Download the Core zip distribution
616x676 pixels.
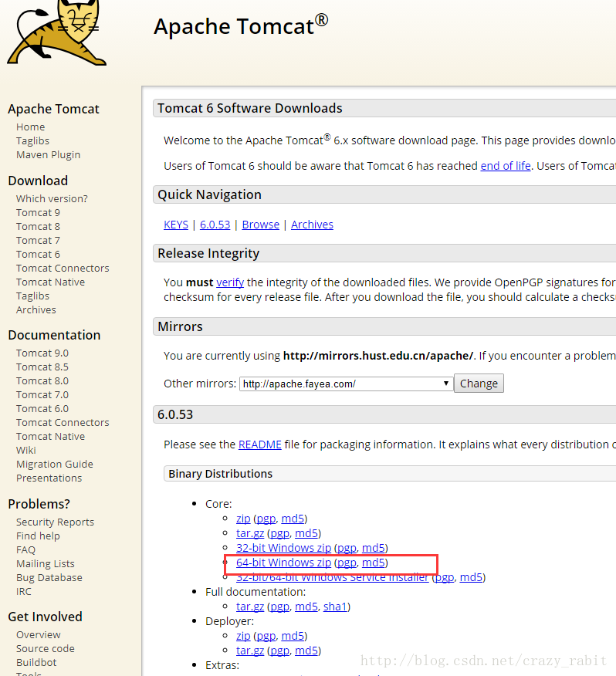[243, 519]
